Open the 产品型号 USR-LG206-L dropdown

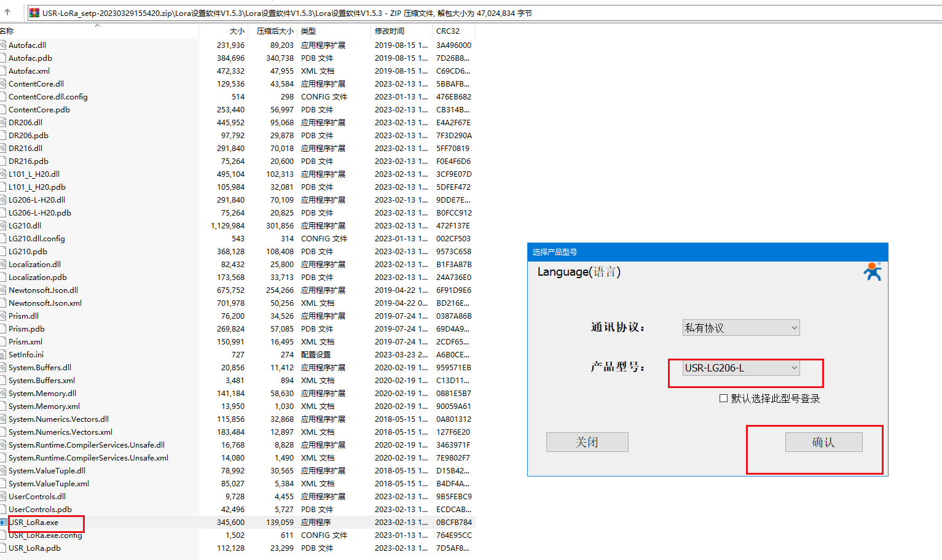pyautogui.click(x=741, y=368)
